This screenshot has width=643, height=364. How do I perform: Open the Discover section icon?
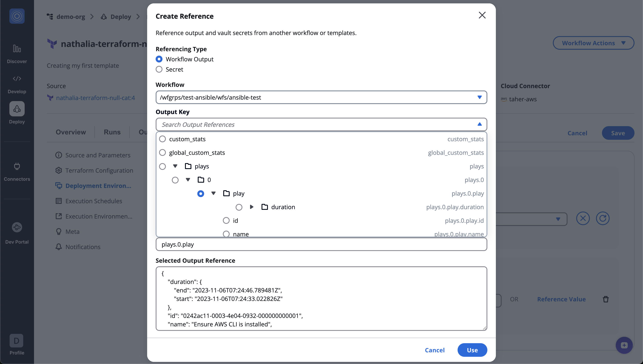pos(17,49)
